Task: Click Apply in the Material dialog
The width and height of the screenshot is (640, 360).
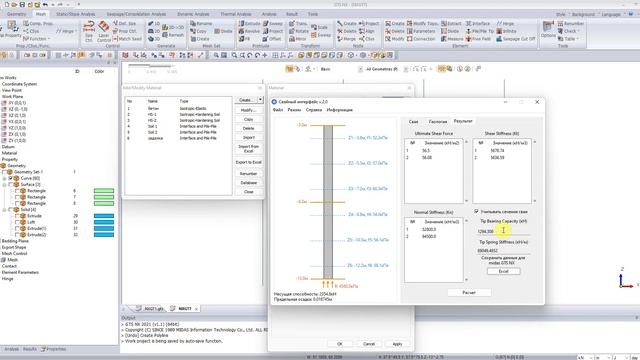Action: click(397, 344)
